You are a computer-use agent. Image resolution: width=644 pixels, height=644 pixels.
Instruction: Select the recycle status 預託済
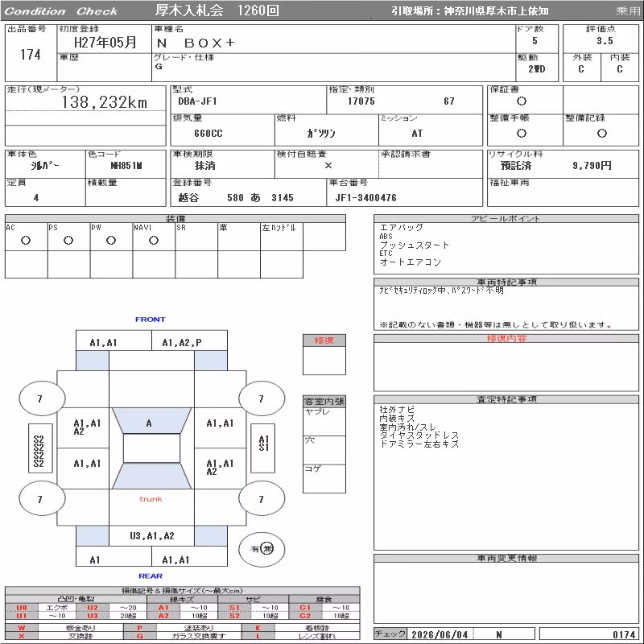pyautogui.click(x=516, y=166)
